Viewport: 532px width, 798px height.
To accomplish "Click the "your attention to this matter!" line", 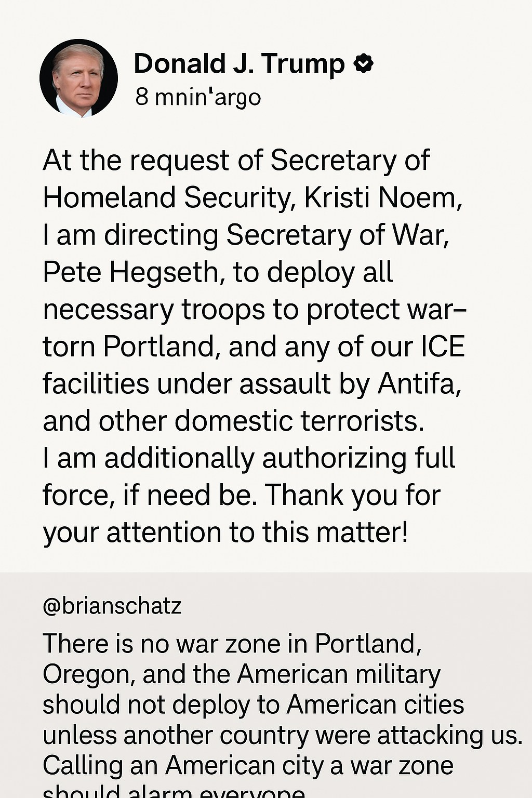I will 225,533.
